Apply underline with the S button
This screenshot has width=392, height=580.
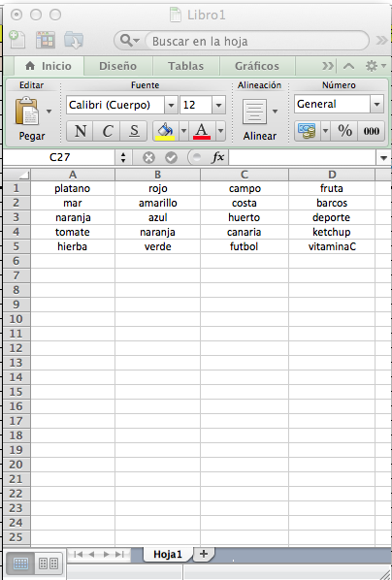click(x=134, y=131)
